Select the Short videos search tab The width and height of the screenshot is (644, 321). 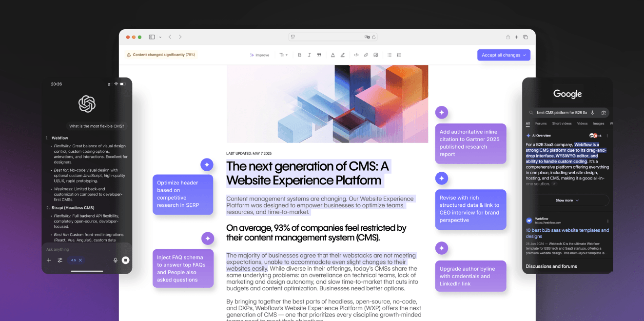pyautogui.click(x=562, y=123)
